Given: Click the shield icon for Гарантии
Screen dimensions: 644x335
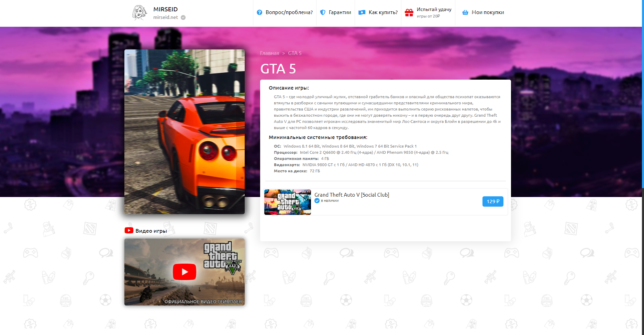Looking at the screenshot, I should (323, 12).
